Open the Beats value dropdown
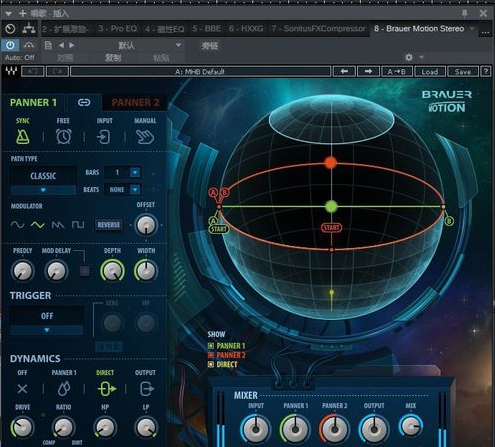Viewport: 495px width, 447px height. tap(135, 189)
